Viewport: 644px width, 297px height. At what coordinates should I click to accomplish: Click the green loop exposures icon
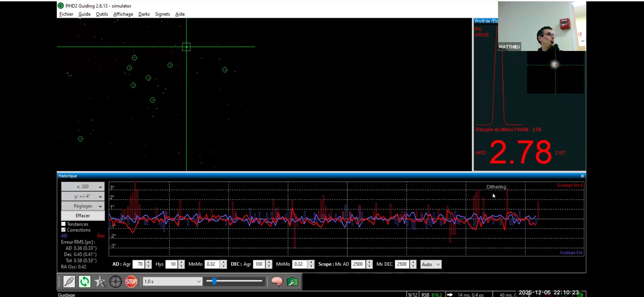pyautogui.click(x=85, y=282)
